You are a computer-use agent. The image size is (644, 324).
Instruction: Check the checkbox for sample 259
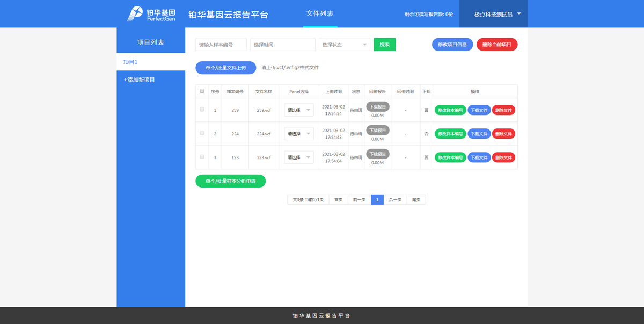coord(202,110)
